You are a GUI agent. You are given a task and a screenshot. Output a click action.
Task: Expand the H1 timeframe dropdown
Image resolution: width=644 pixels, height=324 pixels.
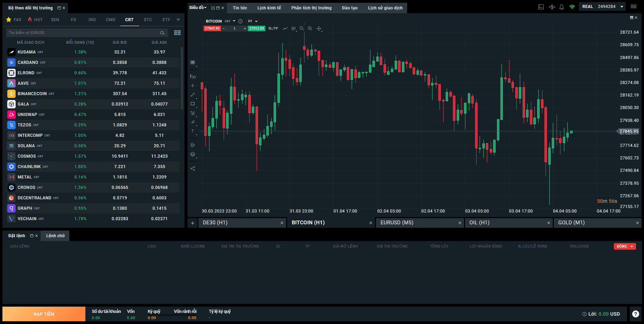[x=253, y=21]
